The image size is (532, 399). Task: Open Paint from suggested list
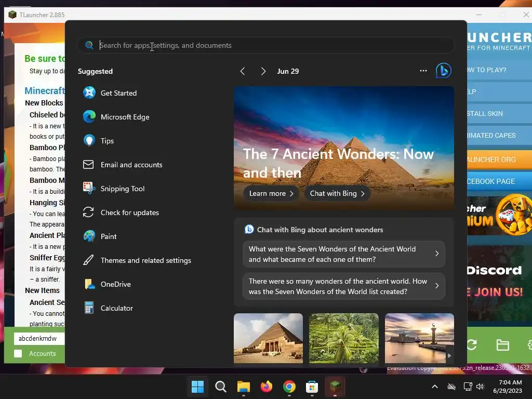point(100,236)
